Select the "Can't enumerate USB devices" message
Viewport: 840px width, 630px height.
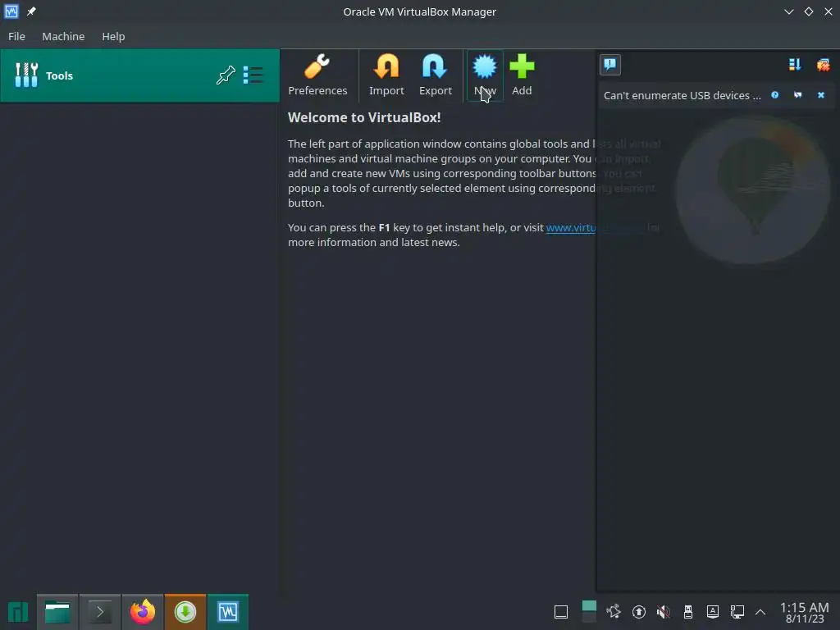point(682,95)
